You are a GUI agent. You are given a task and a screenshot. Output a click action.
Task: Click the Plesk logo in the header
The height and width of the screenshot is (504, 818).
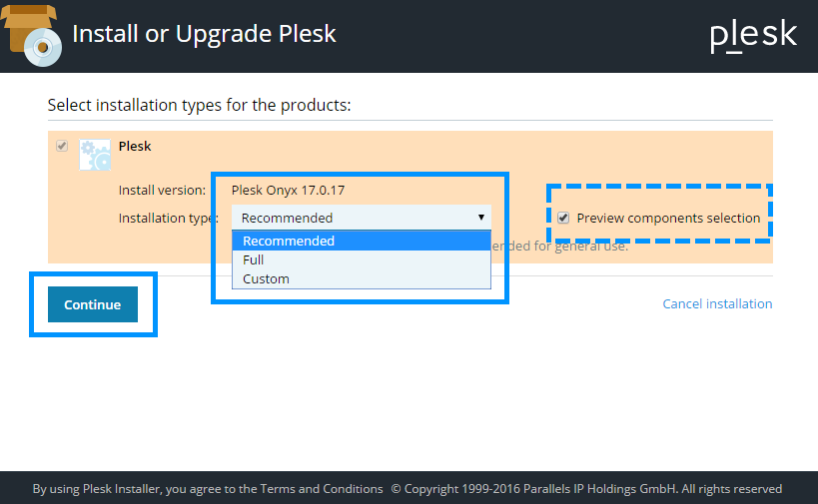[753, 35]
